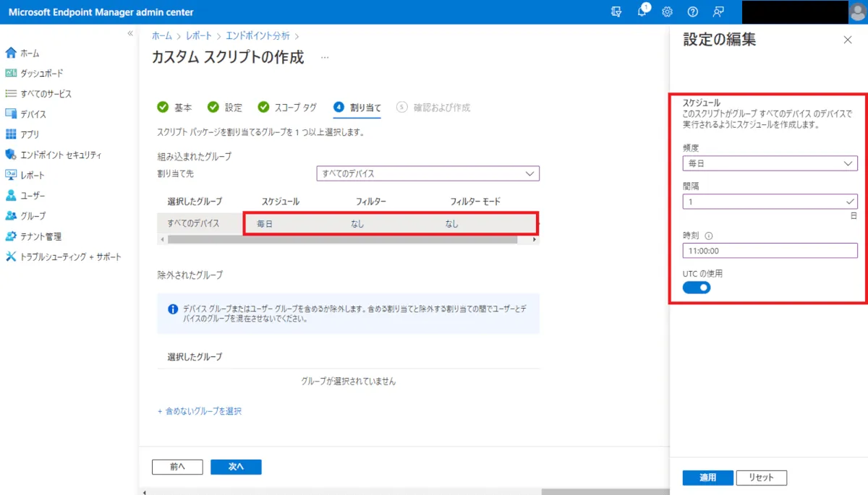This screenshot has height=495, width=868.
Task: Open the notifications bell icon
Action: [642, 12]
